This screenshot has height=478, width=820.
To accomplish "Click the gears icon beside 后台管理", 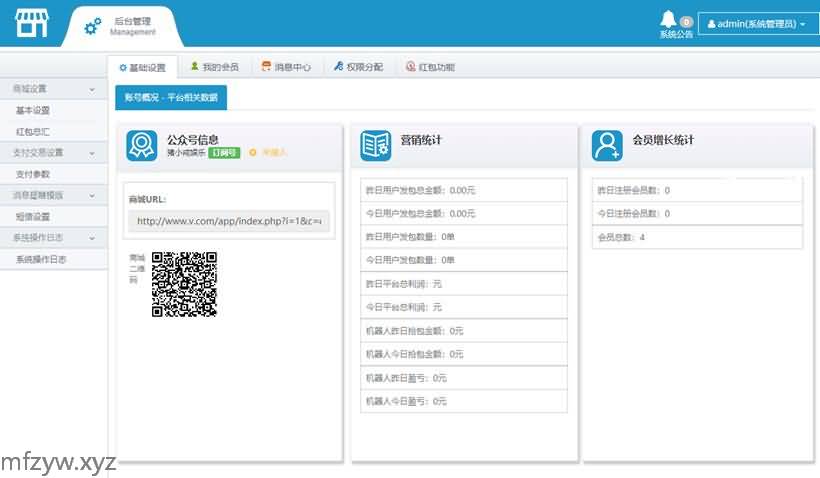I will 93,26.
